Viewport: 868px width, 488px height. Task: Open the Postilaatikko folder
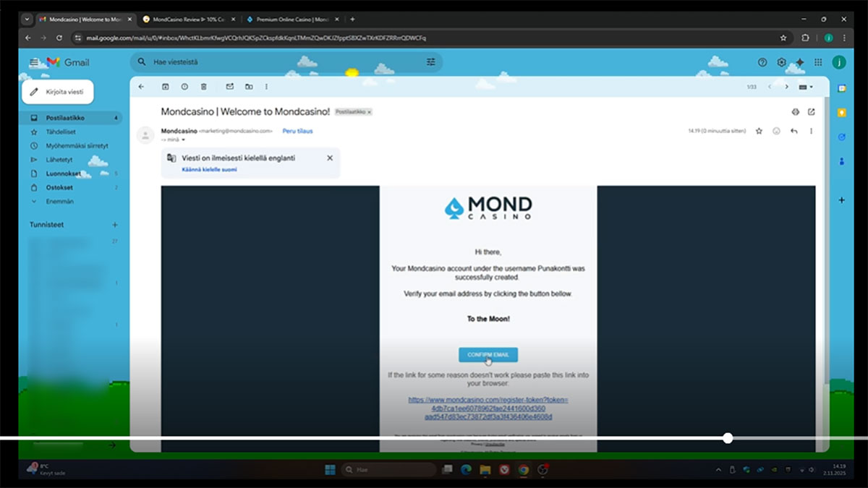65,118
